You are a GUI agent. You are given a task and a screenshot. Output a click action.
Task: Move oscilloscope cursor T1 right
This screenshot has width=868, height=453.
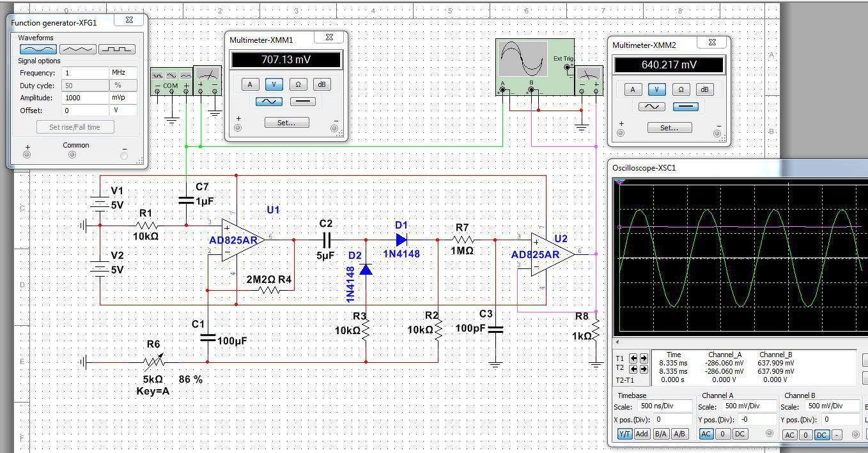(x=644, y=358)
